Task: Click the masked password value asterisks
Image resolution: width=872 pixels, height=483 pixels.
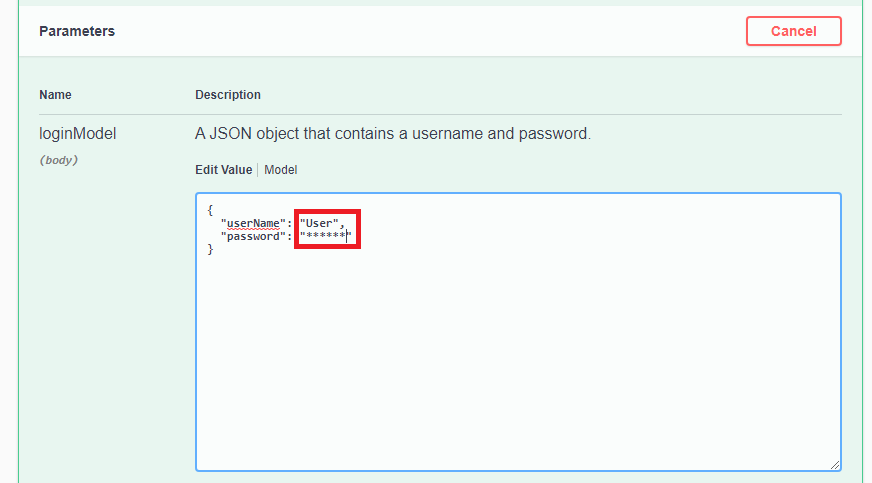Action: click(325, 236)
